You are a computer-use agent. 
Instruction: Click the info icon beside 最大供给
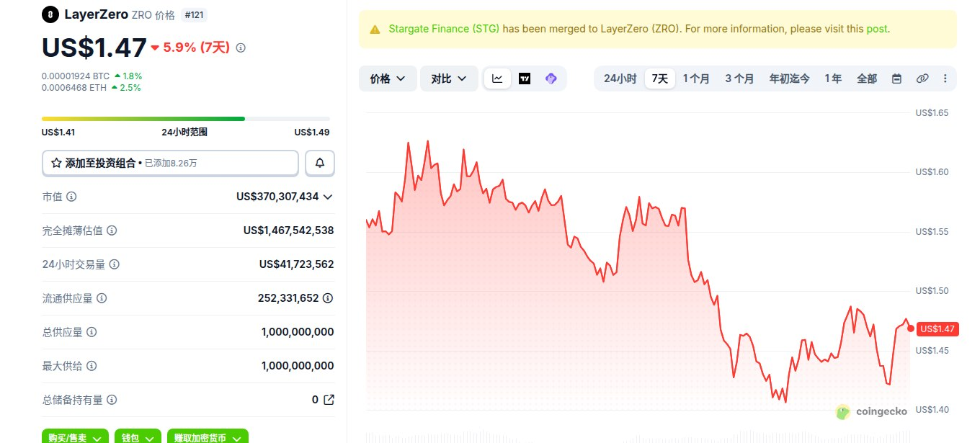pyautogui.click(x=92, y=366)
